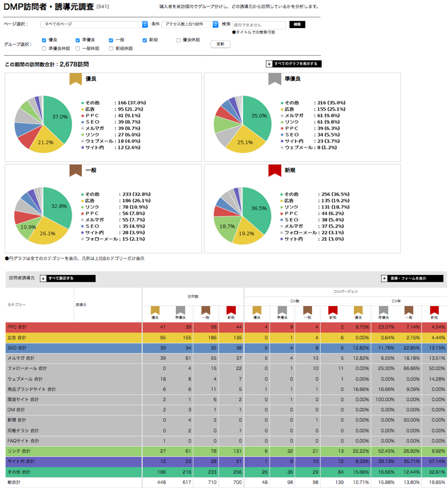Click その他 legend entry 166 (37.0%) in 優良 chart
Screen dimensions: 448x488
114,103
